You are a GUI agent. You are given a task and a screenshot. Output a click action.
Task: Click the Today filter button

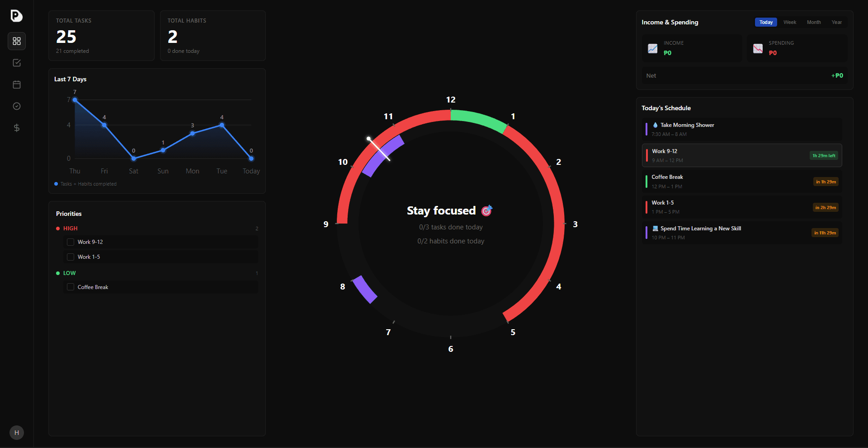click(x=765, y=22)
